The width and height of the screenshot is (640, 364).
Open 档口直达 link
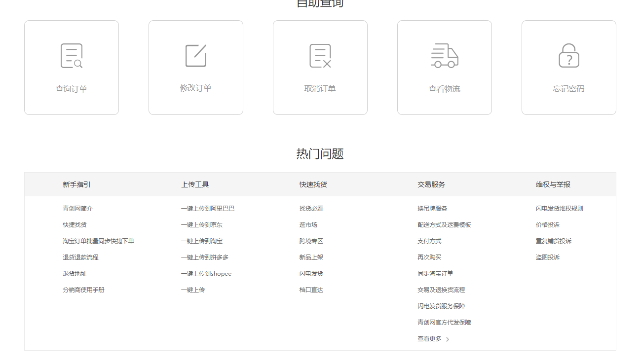click(x=311, y=290)
